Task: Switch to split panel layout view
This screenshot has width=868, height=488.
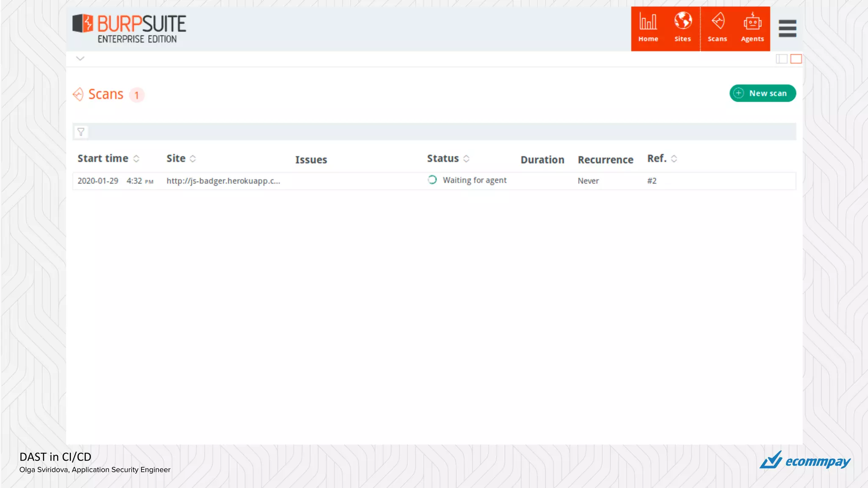Action: coord(781,59)
